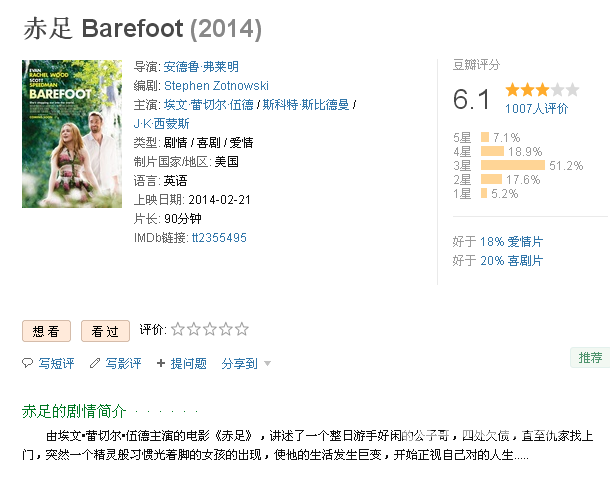Open actor 埃文·蕾切尔·伍德 link
Screen dimensions: 610x478
click(x=209, y=104)
